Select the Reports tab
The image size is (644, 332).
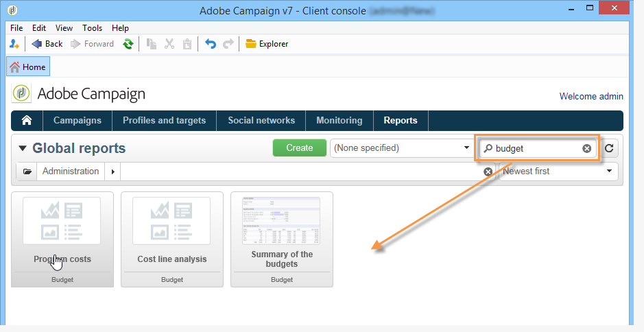click(401, 121)
